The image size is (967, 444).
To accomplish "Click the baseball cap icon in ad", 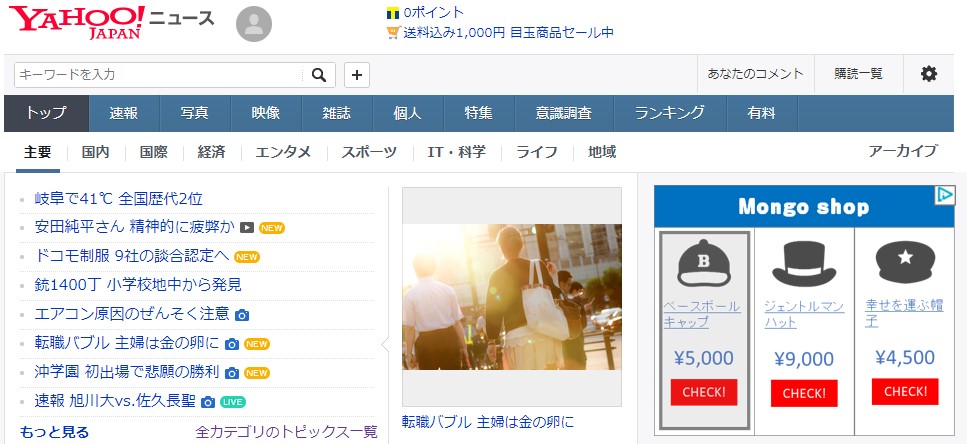I will click(x=704, y=263).
